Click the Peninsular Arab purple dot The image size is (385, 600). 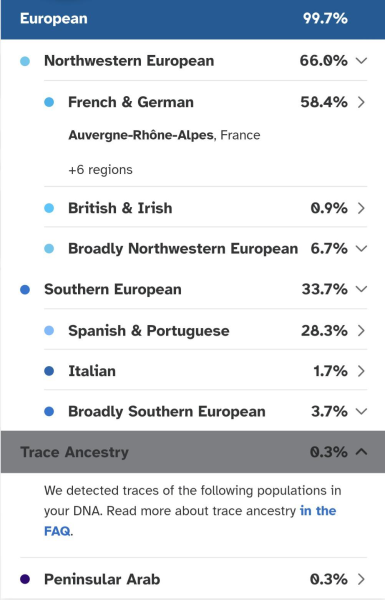pyautogui.click(x=25, y=579)
